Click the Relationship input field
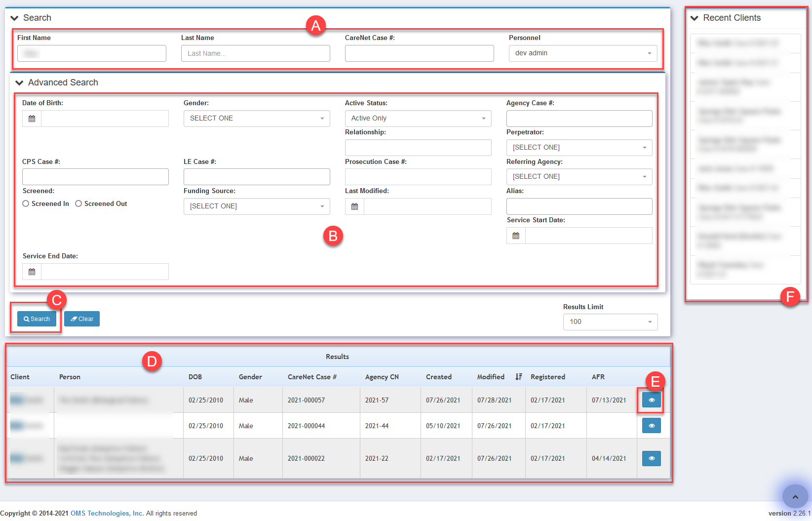 [418, 148]
